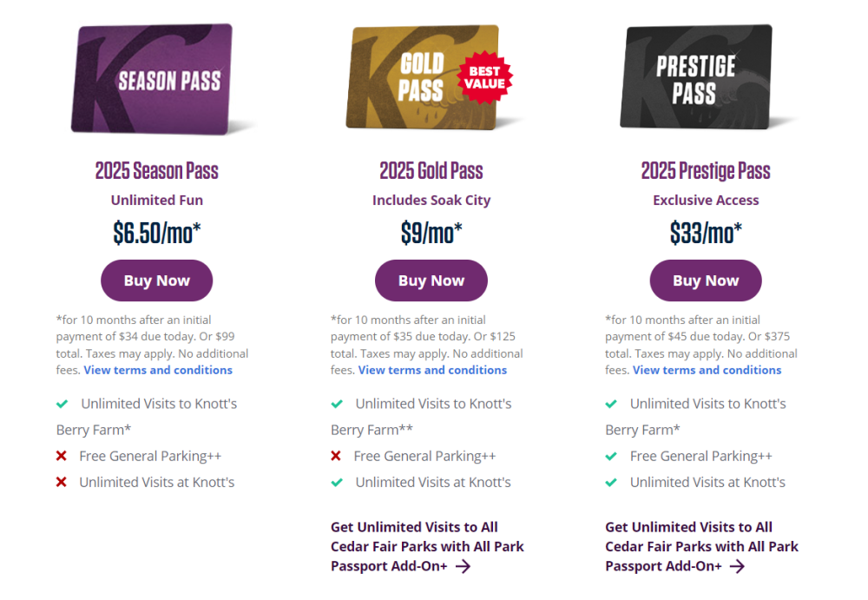View Prestige Pass terms and conditions
The image size is (868, 600).
click(707, 370)
